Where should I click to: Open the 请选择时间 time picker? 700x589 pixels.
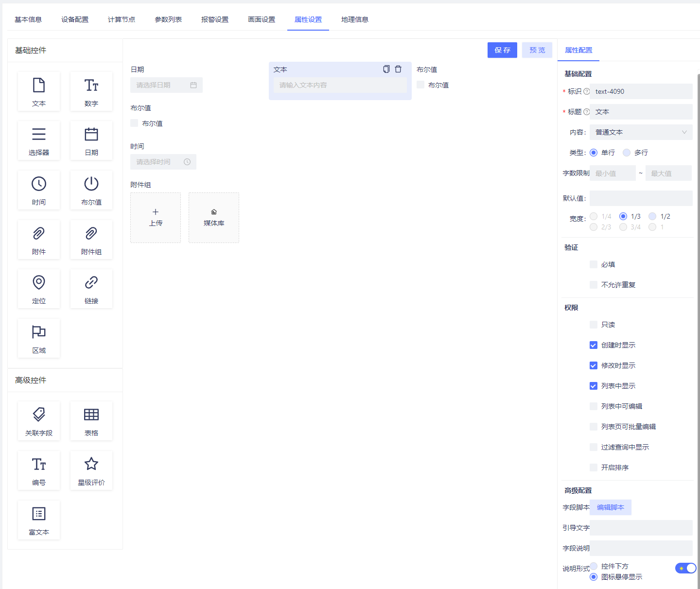point(163,162)
